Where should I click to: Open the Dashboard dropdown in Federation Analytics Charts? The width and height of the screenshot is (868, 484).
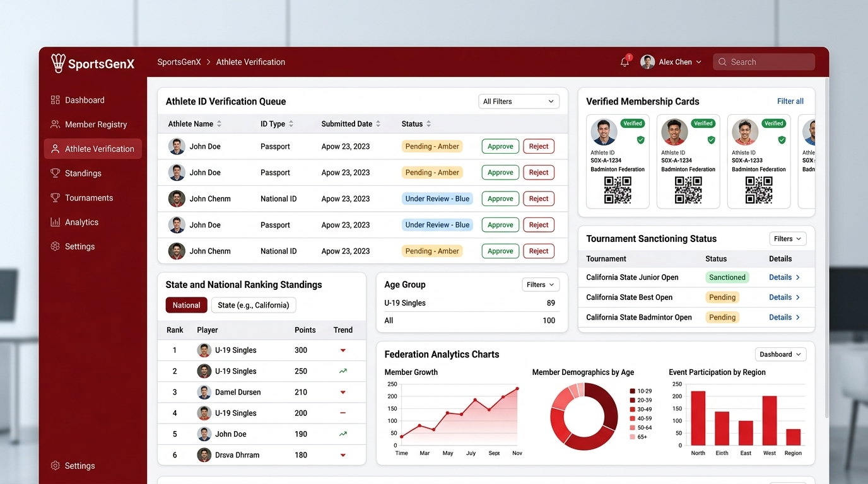tap(780, 354)
